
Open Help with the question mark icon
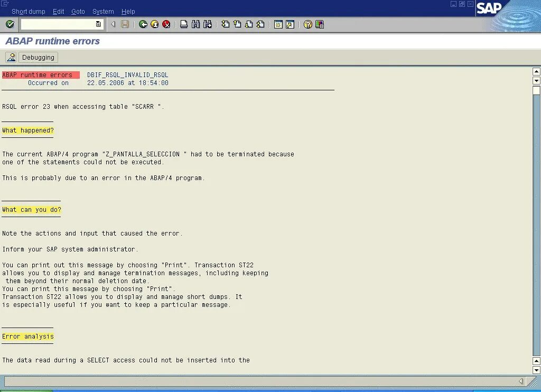tap(308, 24)
